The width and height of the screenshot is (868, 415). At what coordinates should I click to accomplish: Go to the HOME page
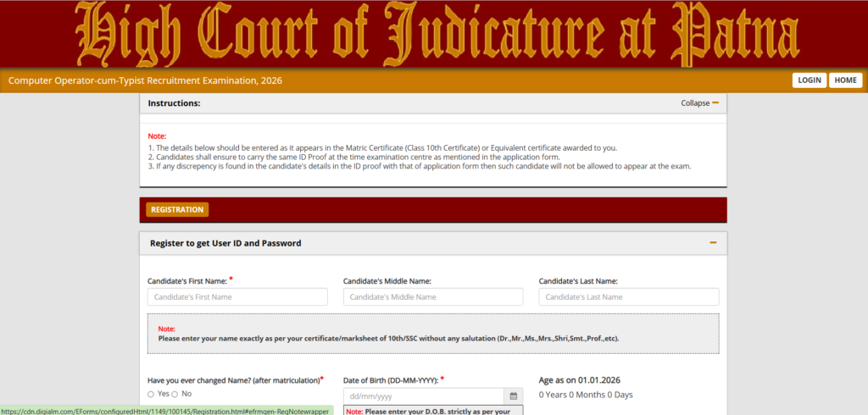pos(845,80)
